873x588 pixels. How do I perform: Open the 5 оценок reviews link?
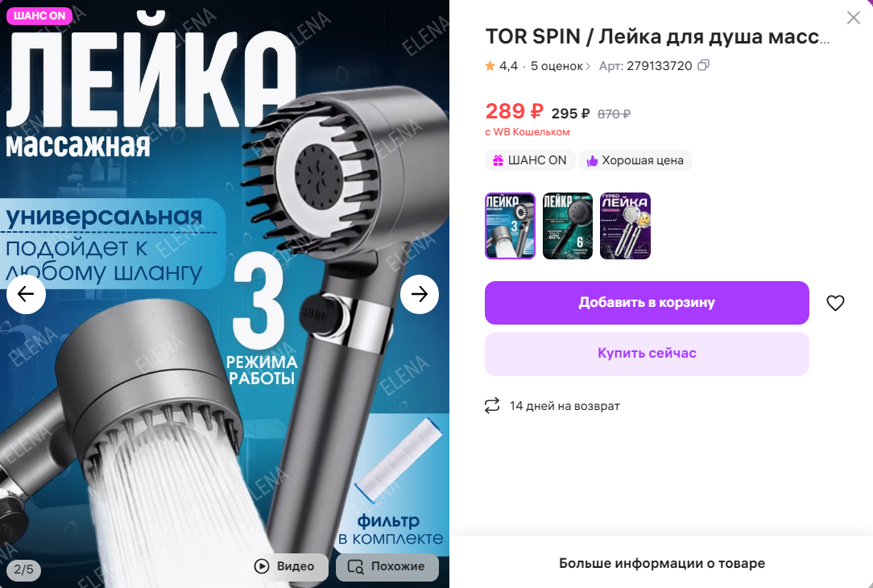click(x=560, y=66)
